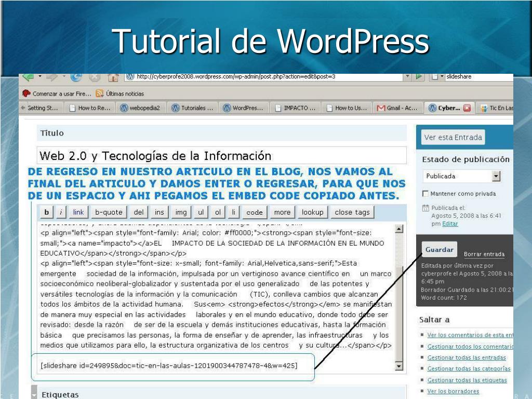Open Ver los borradores link
Image resolution: width=532 pixels, height=399 pixels.
[x=453, y=391]
